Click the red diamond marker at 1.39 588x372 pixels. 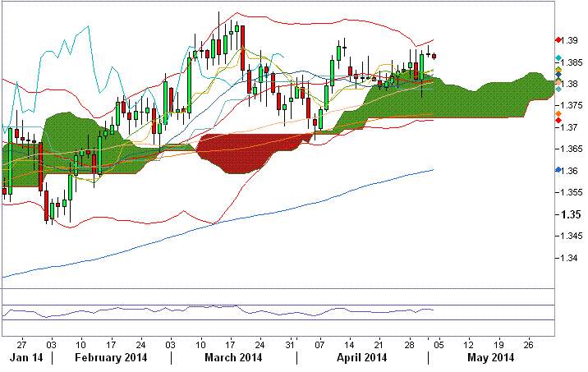click(x=558, y=40)
